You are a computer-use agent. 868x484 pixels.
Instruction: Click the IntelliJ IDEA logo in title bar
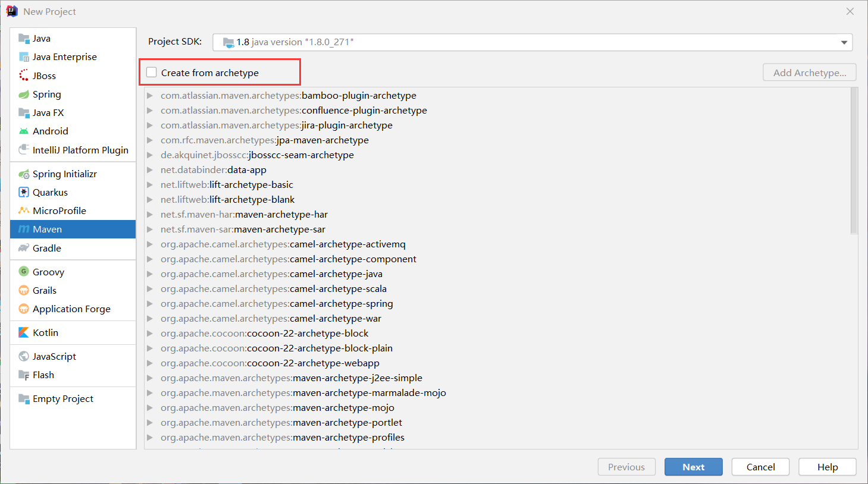click(12, 11)
